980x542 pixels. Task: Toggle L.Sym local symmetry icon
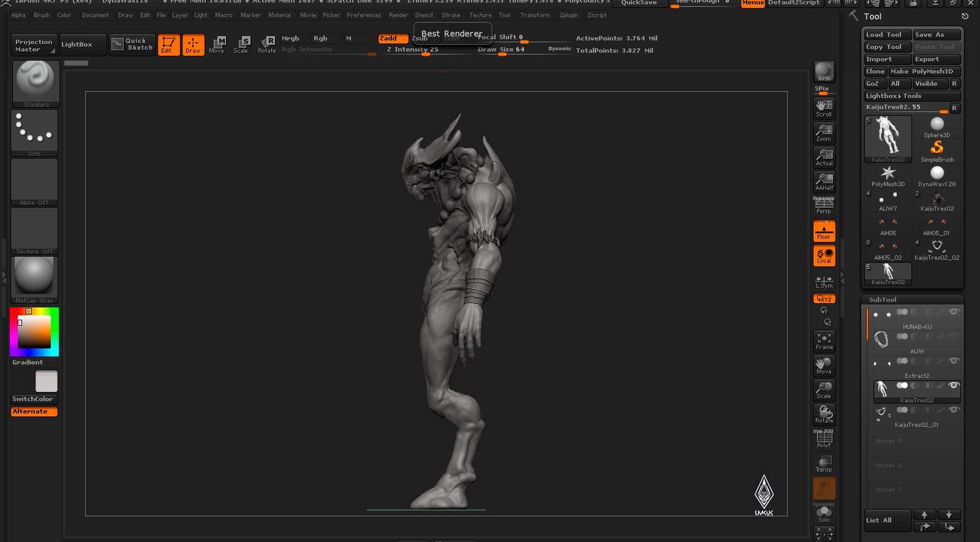pos(824,280)
